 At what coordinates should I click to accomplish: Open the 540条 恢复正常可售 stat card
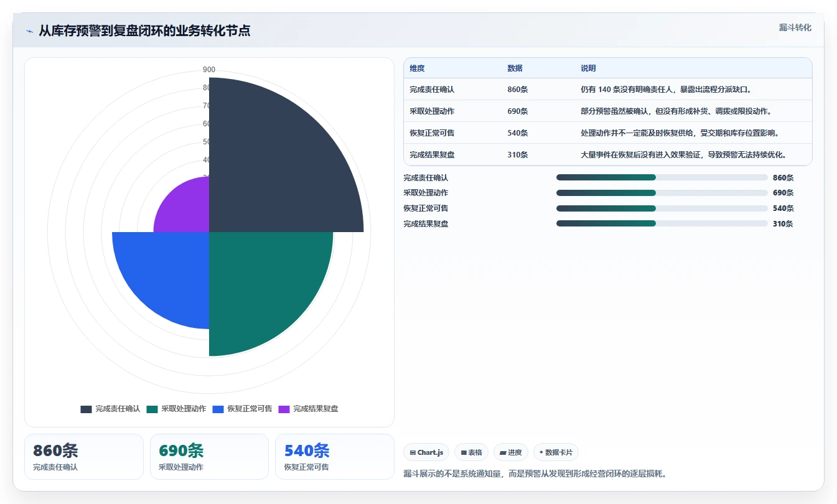pos(335,457)
